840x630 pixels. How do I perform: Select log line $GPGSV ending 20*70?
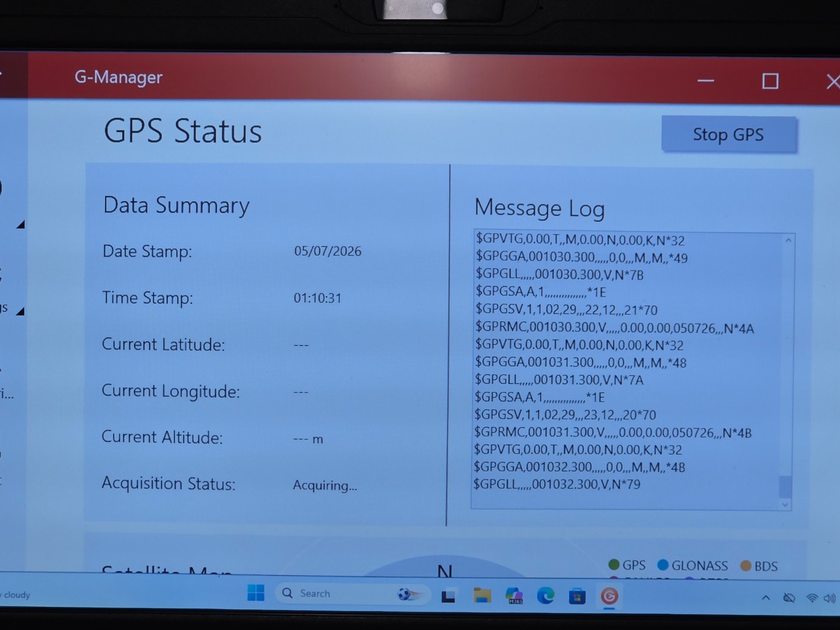pos(565,415)
